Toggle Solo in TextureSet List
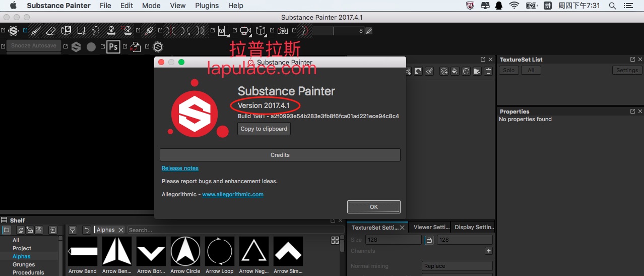This screenshot has width=644, height=276. tap(509, 70)
